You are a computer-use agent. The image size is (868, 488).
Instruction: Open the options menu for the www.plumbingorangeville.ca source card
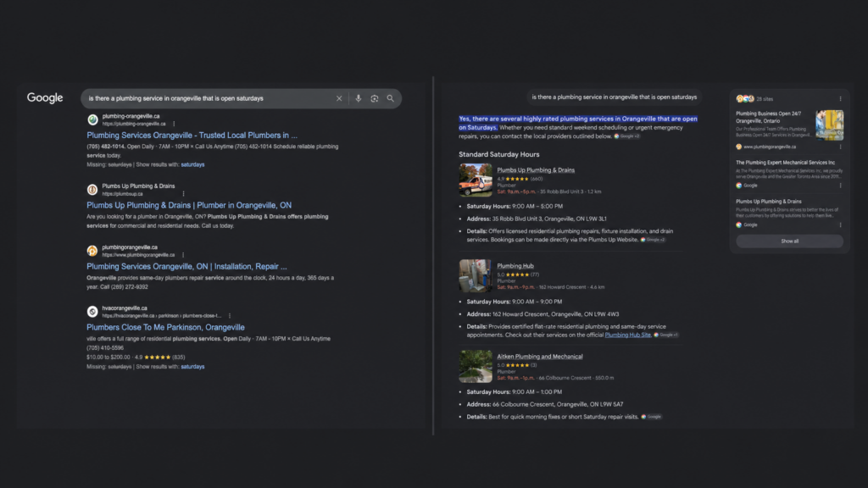(x=840, y=147)
